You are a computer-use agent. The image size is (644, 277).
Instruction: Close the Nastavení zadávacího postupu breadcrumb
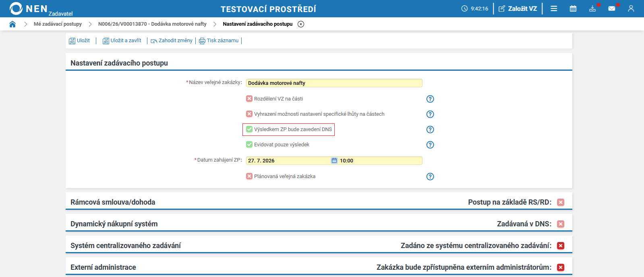(x=301, y=24)
